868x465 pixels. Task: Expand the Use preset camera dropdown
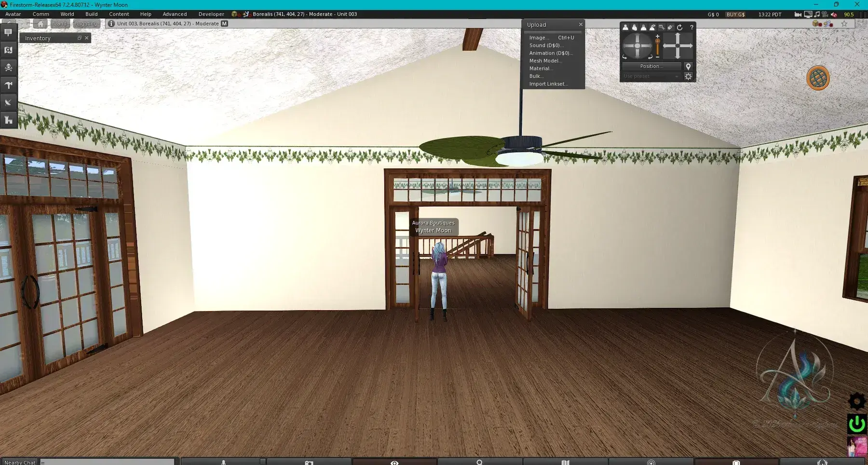(651, 76)
